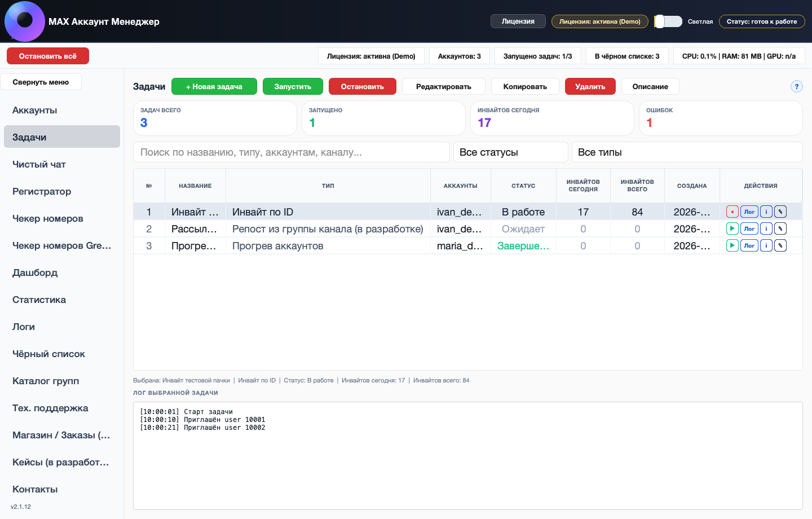
Task: Select the running task row Инвайт по ID
Action: coord(338,212)
